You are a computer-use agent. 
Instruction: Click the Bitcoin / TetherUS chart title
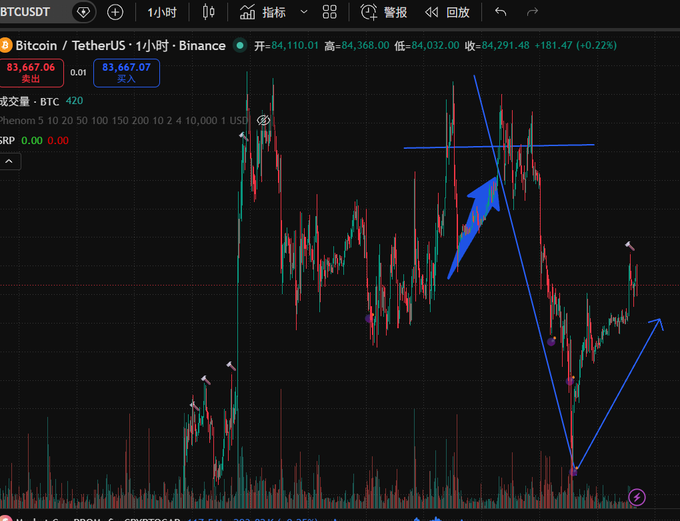click(x=121, y=46)
